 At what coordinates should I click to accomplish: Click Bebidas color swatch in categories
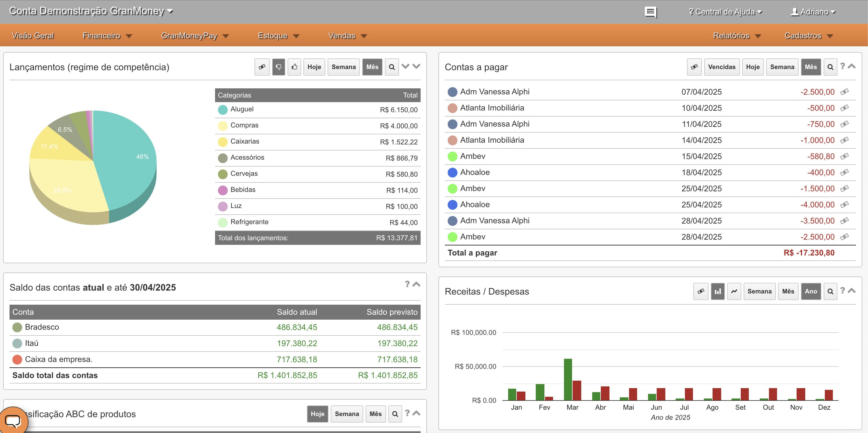click(223, 190)
